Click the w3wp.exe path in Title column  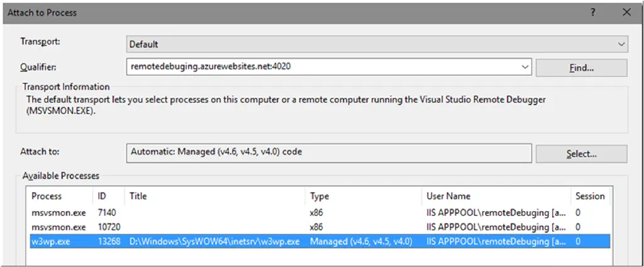pyautogui.click(x=214, y=241)
